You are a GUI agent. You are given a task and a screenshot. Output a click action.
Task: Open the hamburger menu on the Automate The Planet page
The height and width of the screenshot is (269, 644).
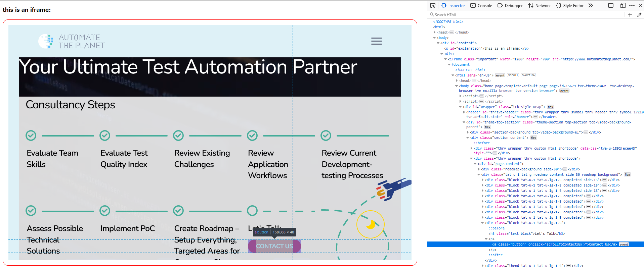(377, 41)
